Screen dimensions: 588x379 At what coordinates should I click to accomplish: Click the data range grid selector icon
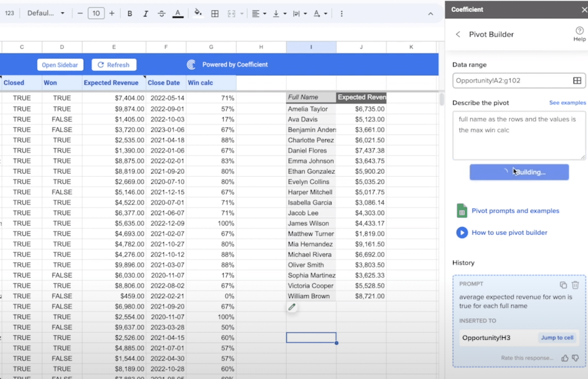coord(577,81)
